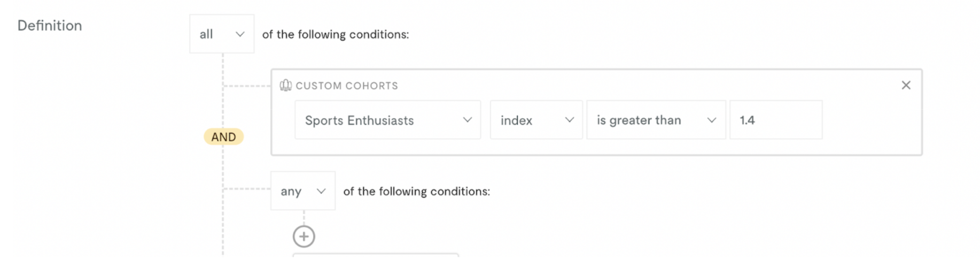The height and width of the screenshot is (267, 980).
Task: Click 'of the following conditions:' beside 'all'
Action: [336, 34]
